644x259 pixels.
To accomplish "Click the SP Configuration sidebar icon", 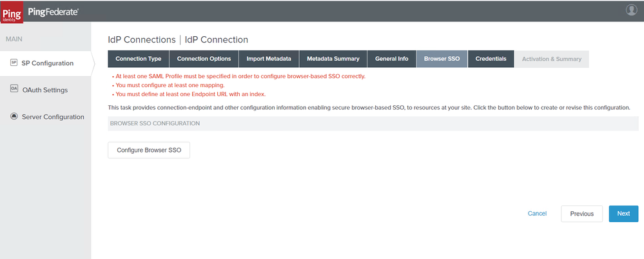I will pos(14,63).
